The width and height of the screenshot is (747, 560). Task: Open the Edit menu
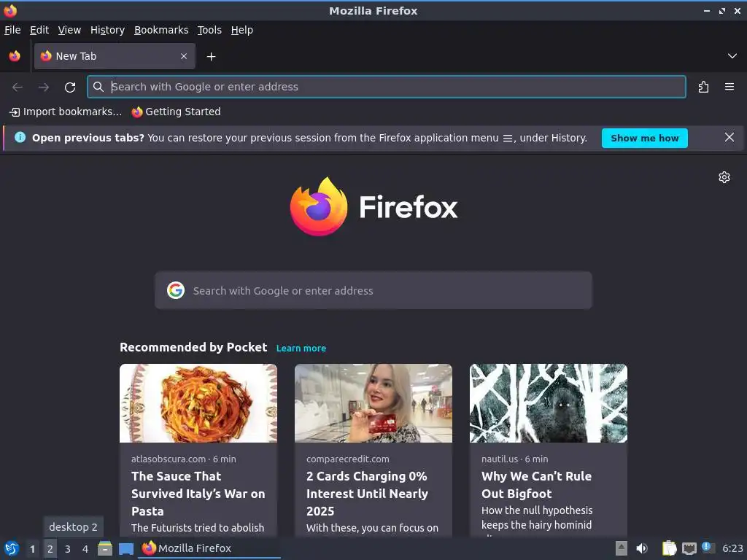tap(39, 30)
